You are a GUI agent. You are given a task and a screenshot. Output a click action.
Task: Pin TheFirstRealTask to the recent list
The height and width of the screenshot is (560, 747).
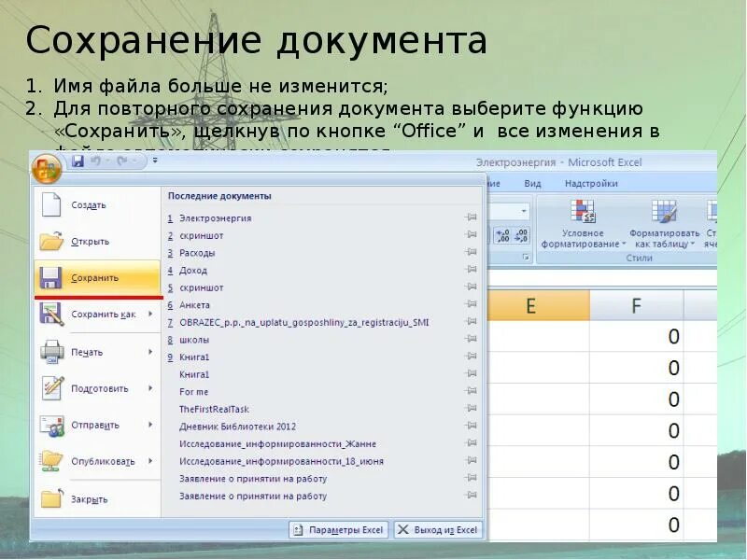[x=471, y=408]
